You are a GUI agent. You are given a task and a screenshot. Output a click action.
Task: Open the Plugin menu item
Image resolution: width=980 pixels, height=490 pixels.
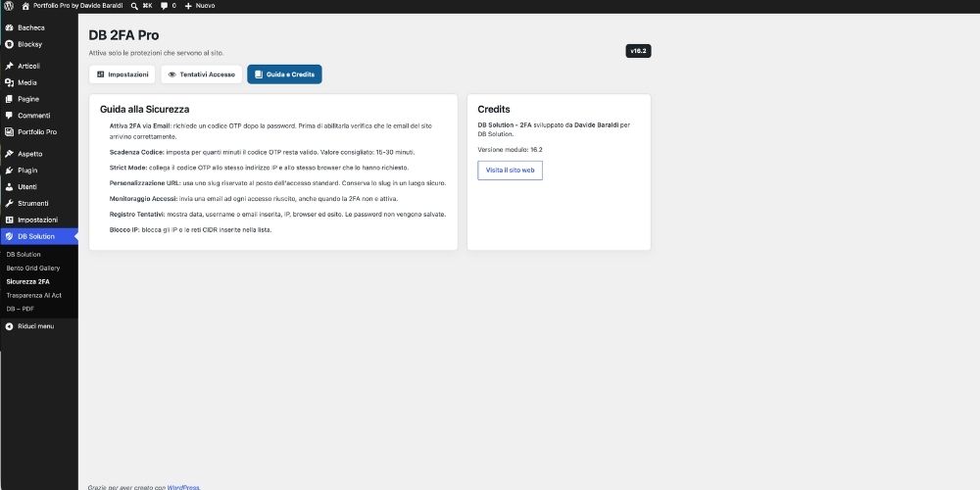tap(39, 171)
